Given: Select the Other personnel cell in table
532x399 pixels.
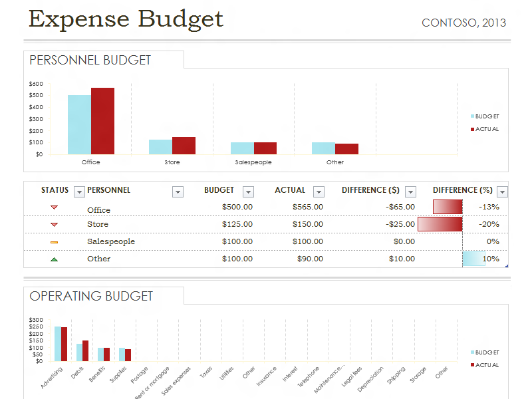Looking at the screenshot, I should click(x=98, y=259).
